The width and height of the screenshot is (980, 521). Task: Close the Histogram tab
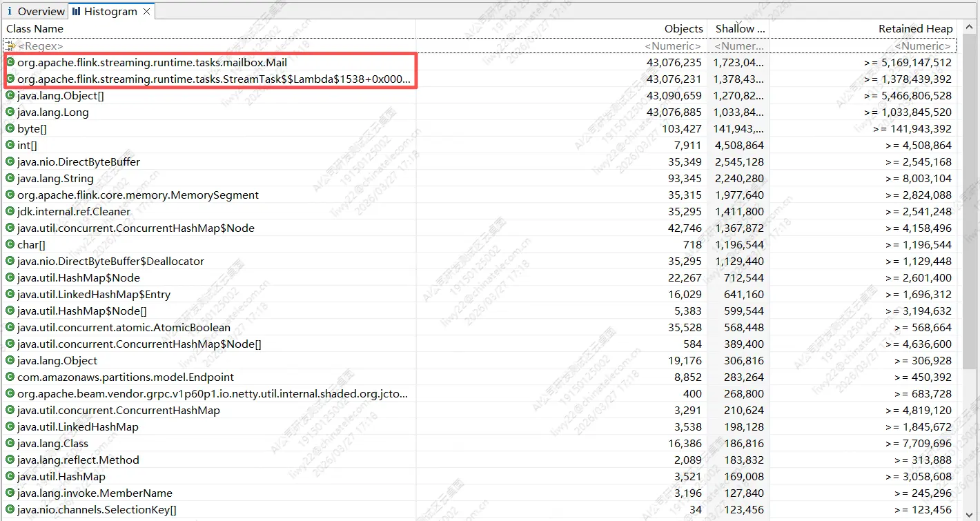147,11
